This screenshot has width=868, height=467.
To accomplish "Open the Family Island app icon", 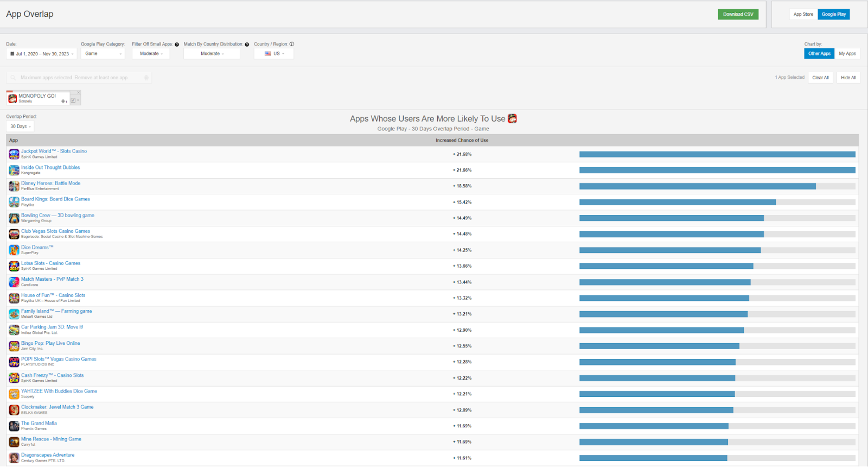I will click(x=14, y=314).
